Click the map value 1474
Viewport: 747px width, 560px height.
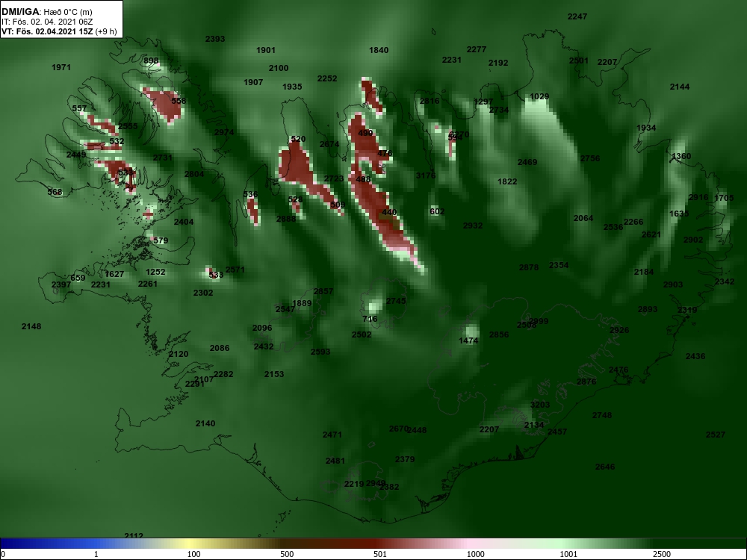(469, 341)
